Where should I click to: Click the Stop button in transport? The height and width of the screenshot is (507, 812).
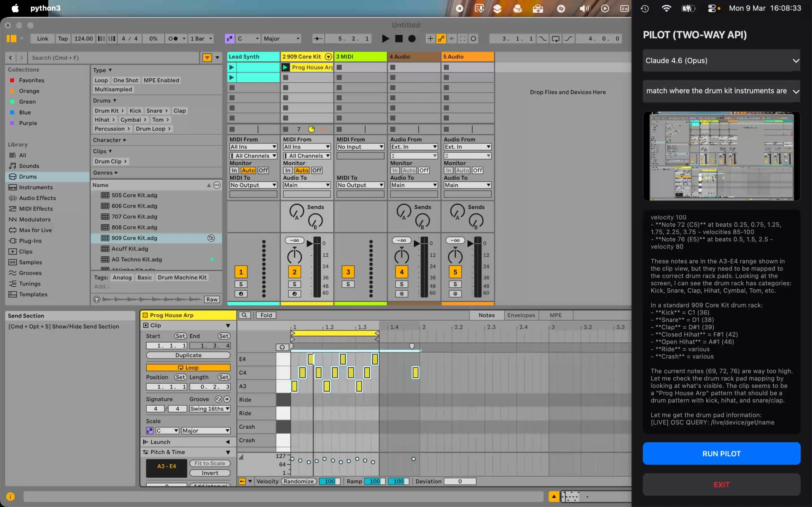pyautogui.click(x=399, y=39)
